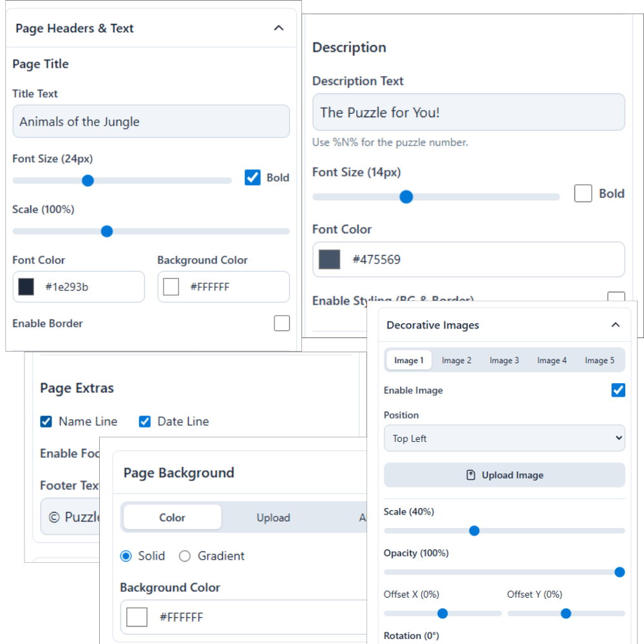The width and height of the screenshot is (644, 644).
Task: Select the Gradient radio button
Action: 185,556
